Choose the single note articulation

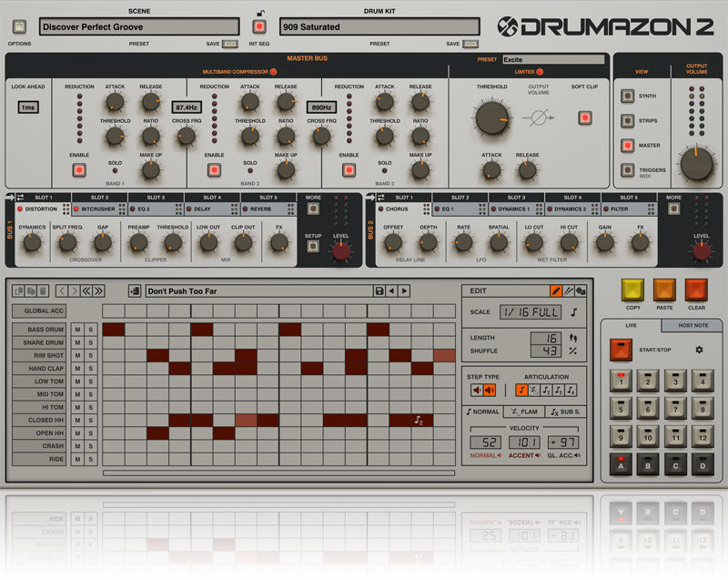(521, 390)
